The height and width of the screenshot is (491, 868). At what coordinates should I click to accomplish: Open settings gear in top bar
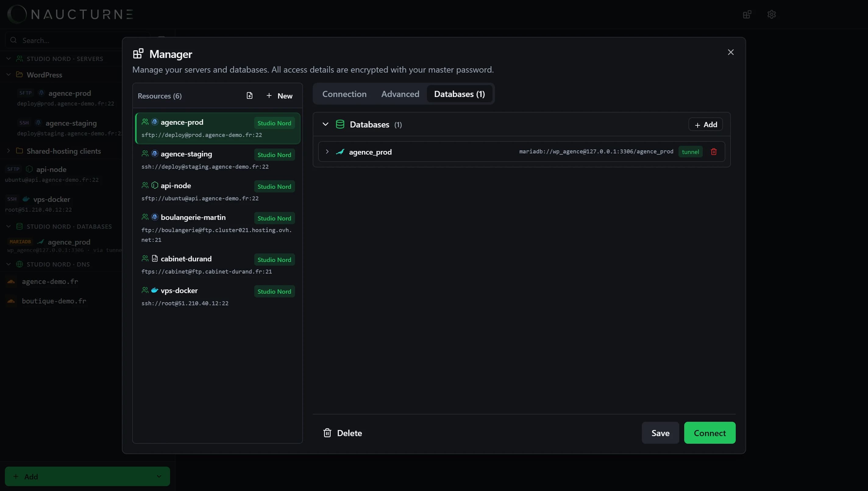coord(772,15)
